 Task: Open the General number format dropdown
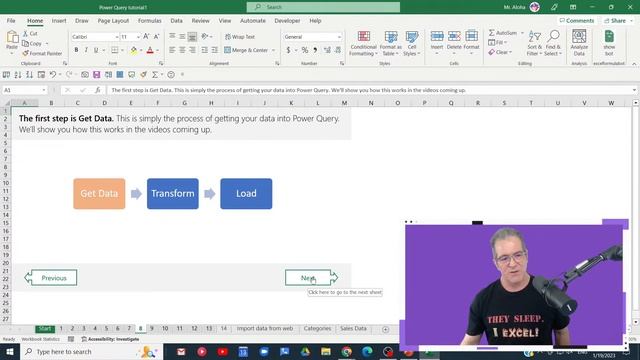[x=339, y=37]
